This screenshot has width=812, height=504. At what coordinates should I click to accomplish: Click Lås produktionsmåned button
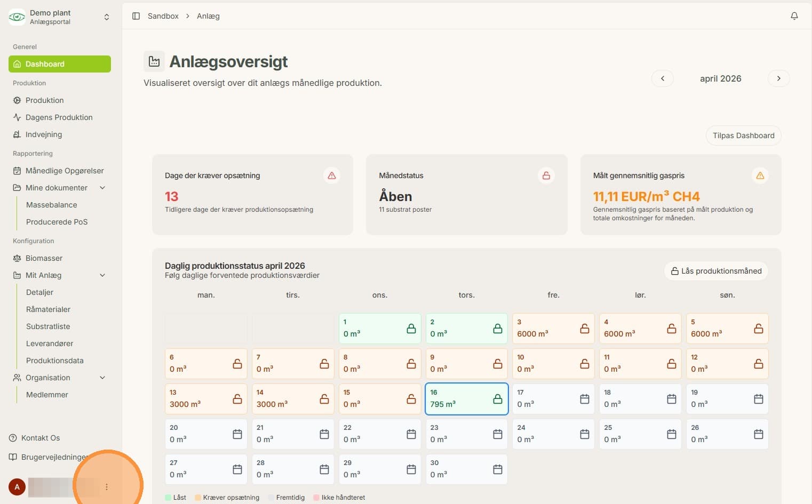(716, 271)
